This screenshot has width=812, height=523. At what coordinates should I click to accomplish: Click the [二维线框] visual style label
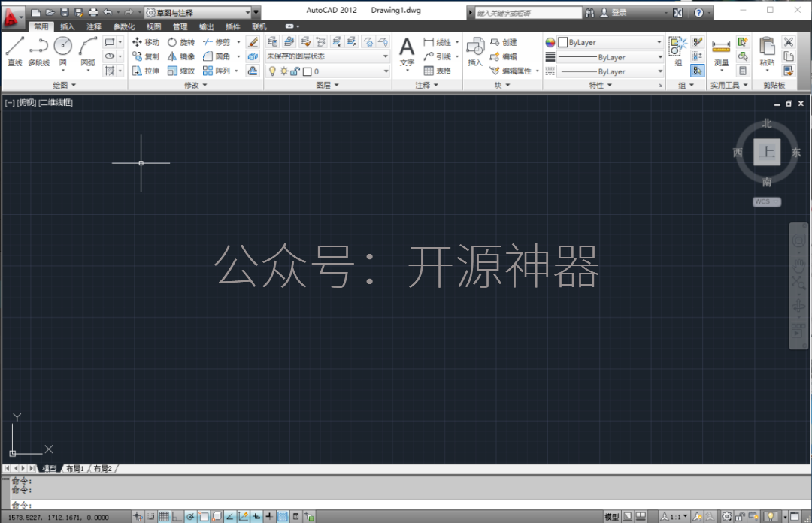click(56, 102)
